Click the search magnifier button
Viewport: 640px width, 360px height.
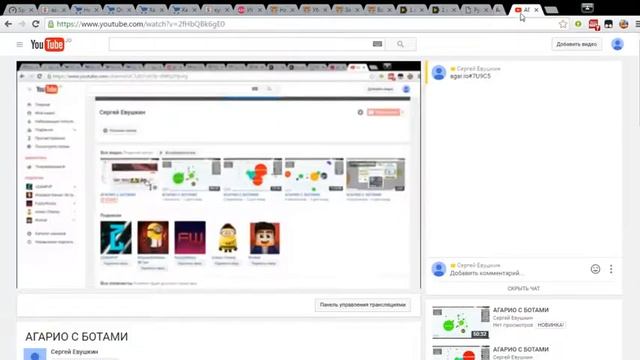(400, 44)
